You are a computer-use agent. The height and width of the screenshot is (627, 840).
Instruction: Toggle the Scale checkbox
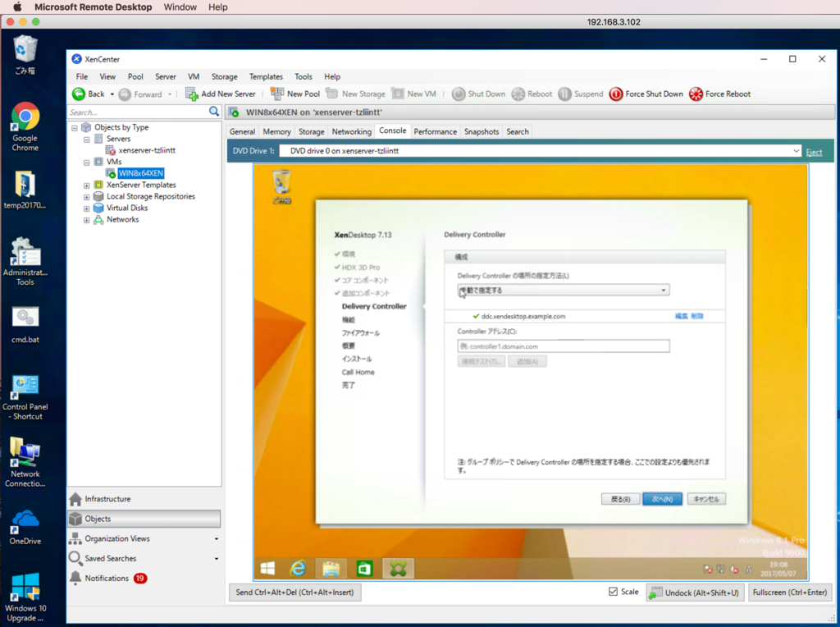(x=613, y=592)
